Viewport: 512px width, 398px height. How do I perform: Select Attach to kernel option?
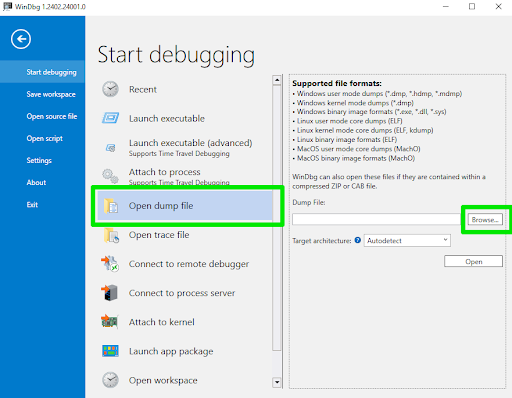point(185,322)
